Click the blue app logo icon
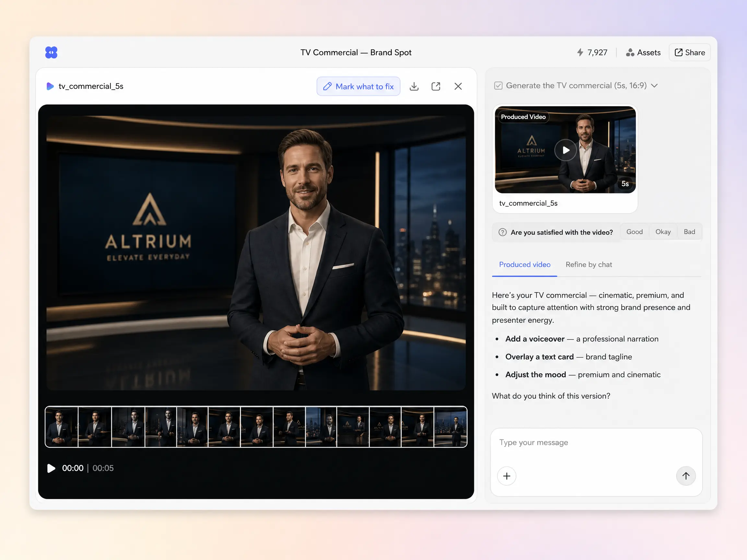Image resolution: width=747 pixels, height=560 pixels. 51,52
